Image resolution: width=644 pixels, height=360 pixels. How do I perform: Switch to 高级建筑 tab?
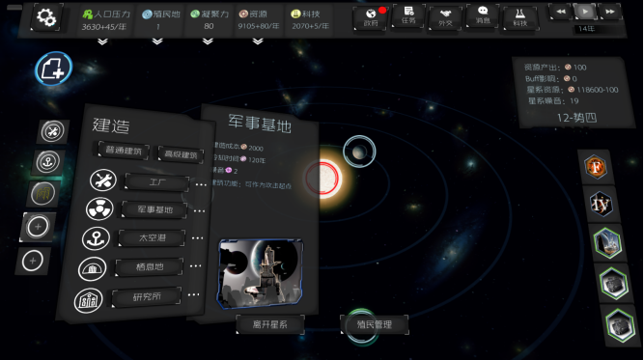(181, 154)
